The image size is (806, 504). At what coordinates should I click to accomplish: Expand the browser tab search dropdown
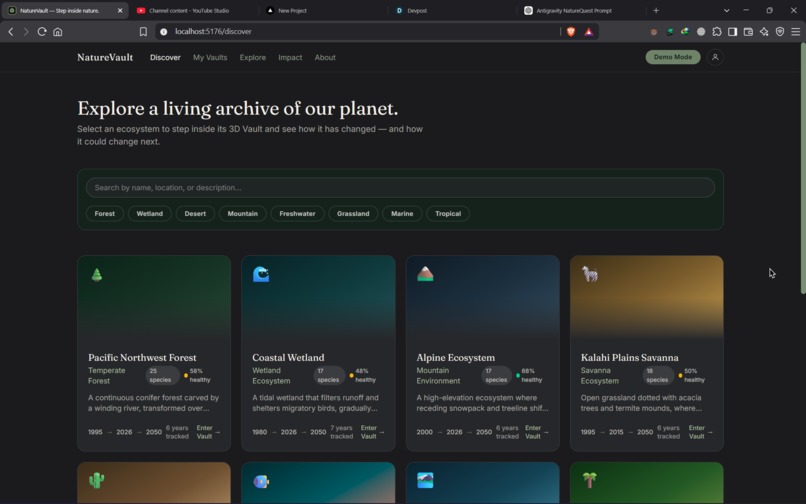[x=726, y=10]
